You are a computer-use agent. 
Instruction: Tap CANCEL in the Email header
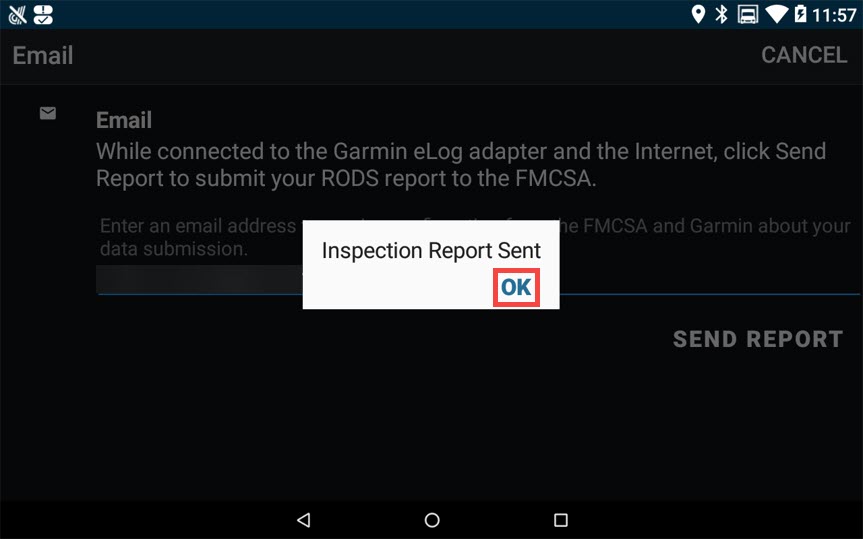click(804, 55)
